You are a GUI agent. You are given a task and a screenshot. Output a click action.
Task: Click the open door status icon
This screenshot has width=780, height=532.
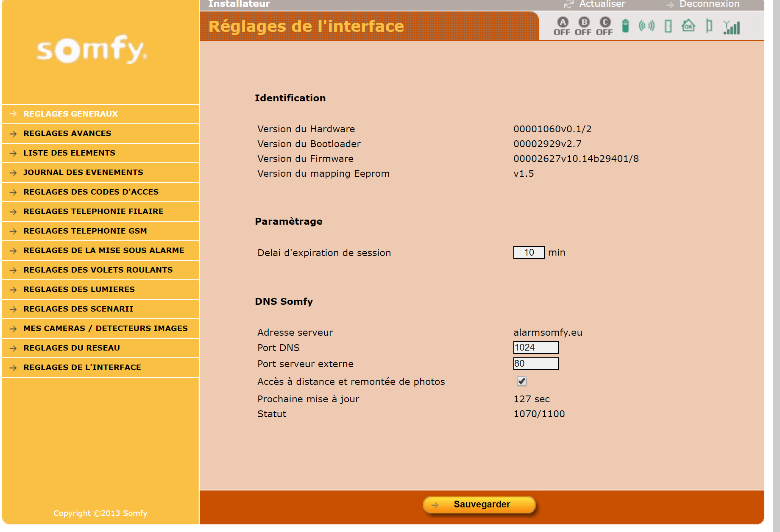tap(709, 26)
